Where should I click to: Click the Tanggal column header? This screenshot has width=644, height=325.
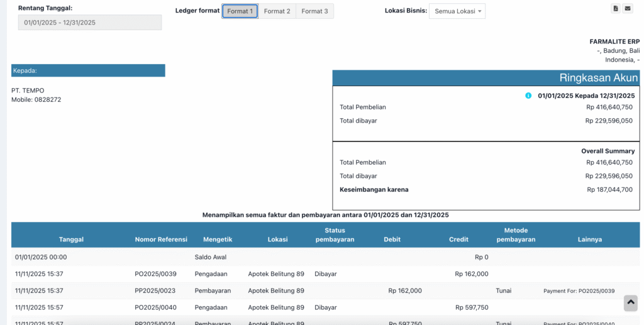[x=71, y=240]
